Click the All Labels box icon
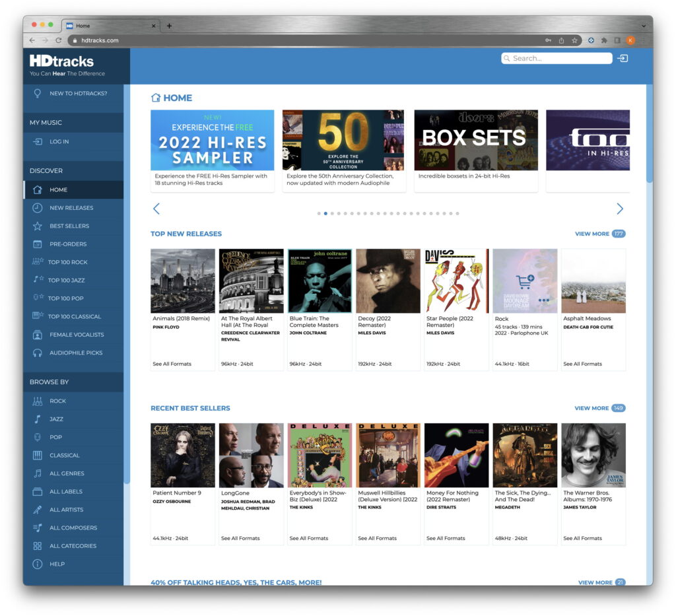The image size is (676, 616). (x=38, y=491)
